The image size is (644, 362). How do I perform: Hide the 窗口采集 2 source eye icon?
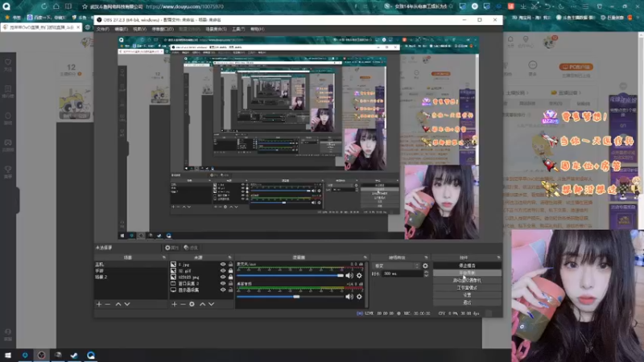click(x=223, y=284)
